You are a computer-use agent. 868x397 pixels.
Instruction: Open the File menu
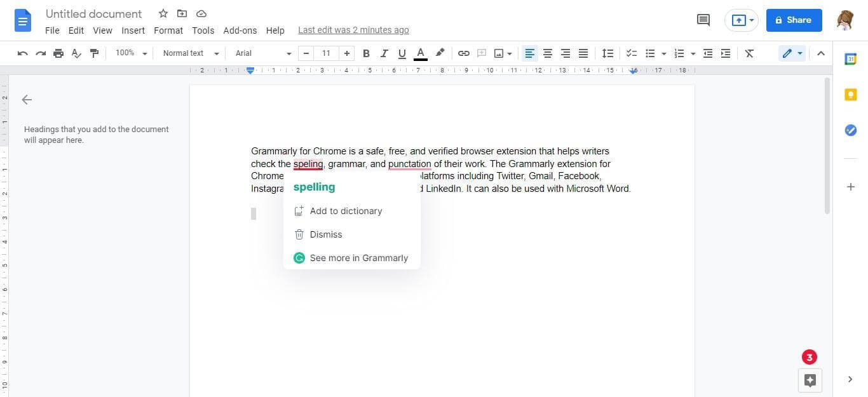pyautogui.click(x=52, y=30)
